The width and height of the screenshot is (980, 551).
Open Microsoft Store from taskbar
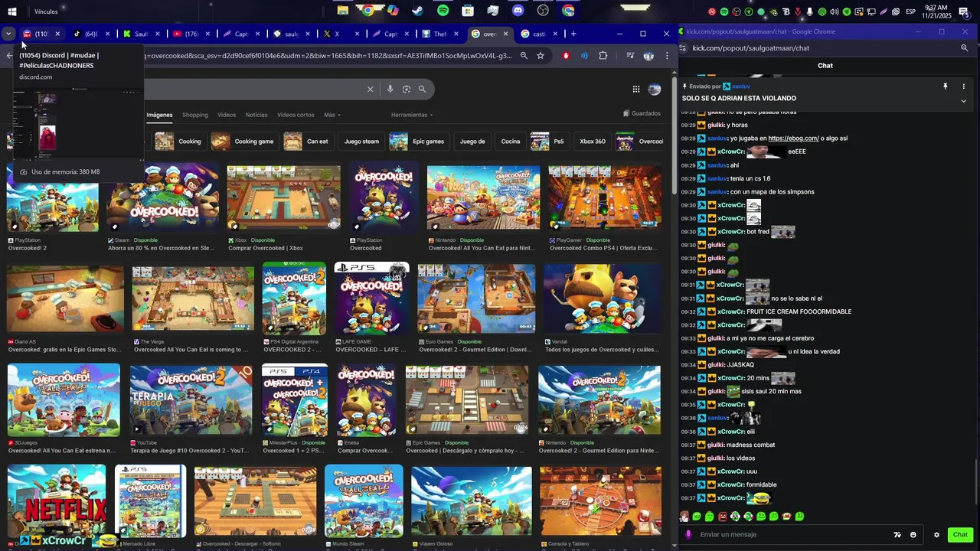click(468, 11)
